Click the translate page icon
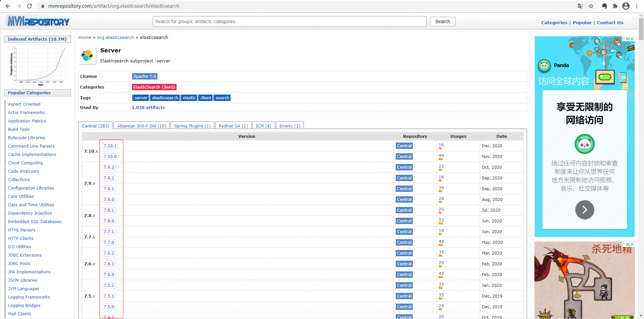The image size is (644, 319). point(580,6)
